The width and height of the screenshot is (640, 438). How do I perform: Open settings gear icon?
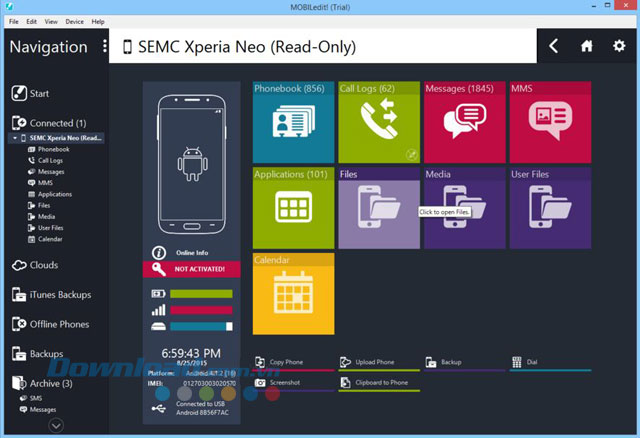tap(619, 46)
